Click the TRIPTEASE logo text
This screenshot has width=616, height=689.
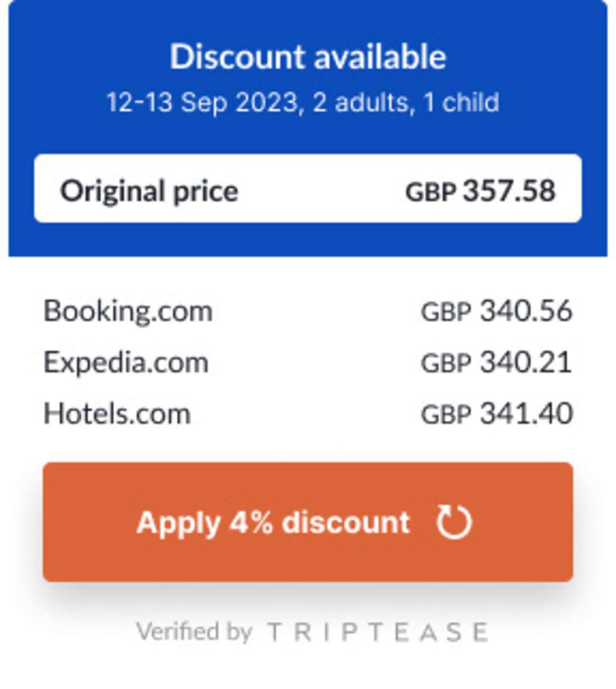point(377,632)
